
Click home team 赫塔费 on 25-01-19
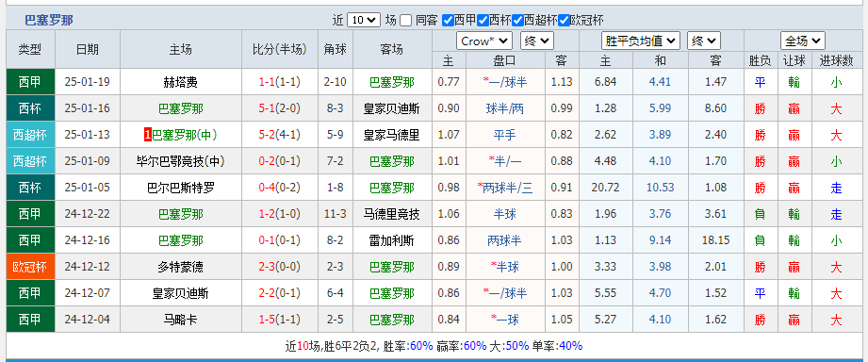180,82
